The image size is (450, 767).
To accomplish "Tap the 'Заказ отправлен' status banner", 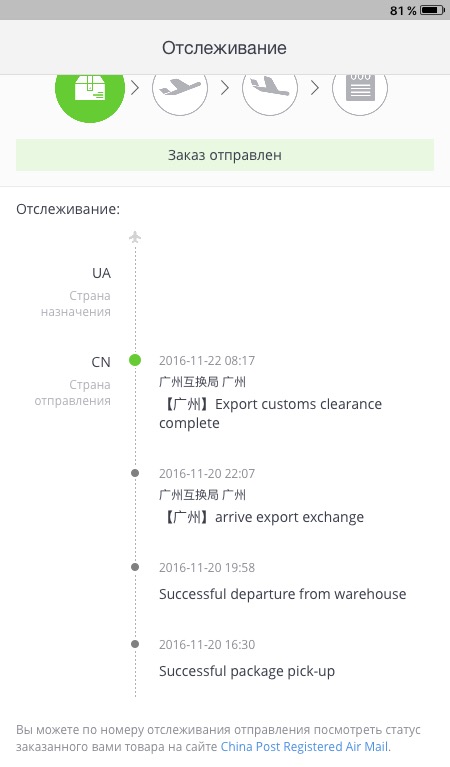I will 225,155.
